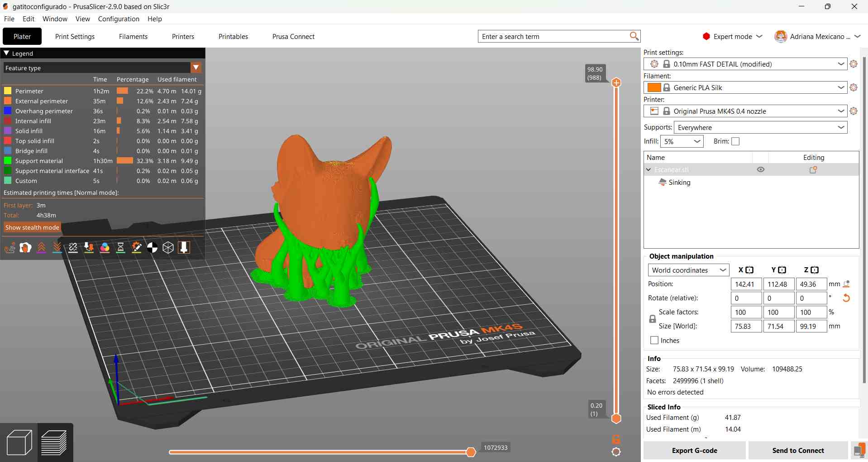Open printer settings via its gear icon

pyautogui.click(x=854, y=111)
